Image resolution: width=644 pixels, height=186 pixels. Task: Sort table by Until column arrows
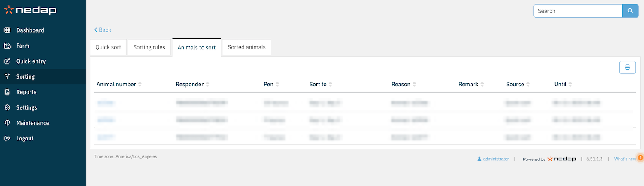point(571,85)
